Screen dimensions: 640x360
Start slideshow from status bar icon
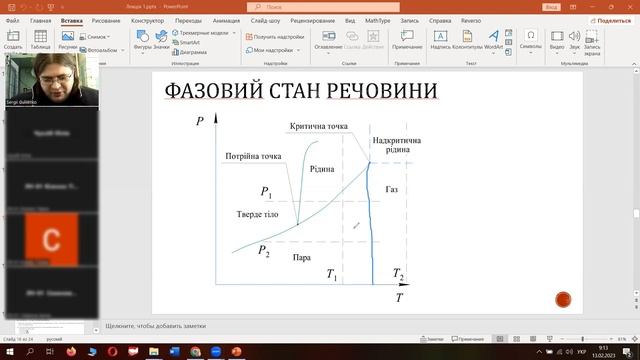(550, 339)
